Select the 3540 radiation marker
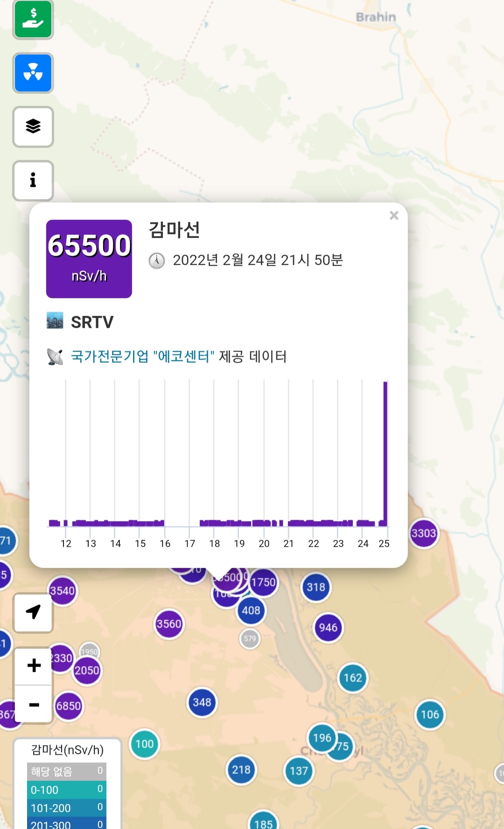Screen dimensions: 504x829 coord(63,590)
